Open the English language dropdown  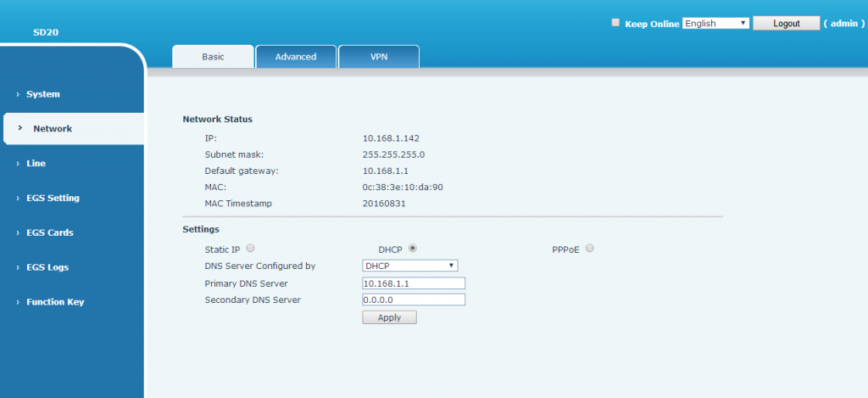click(x=715, y=24)
